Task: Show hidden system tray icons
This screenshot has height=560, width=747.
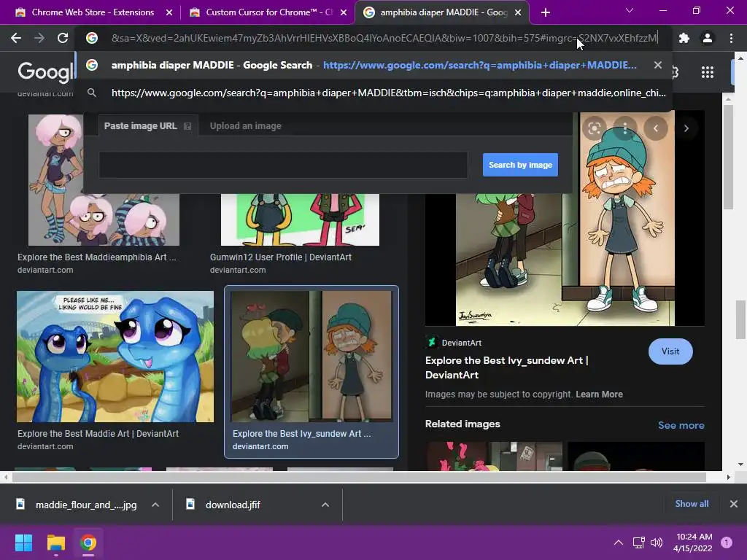Action: 619,542
